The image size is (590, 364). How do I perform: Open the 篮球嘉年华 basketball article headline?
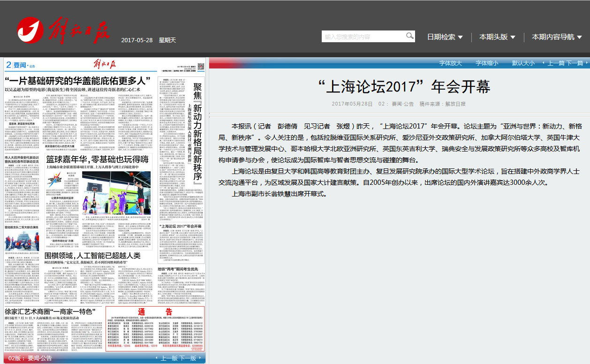97,159
